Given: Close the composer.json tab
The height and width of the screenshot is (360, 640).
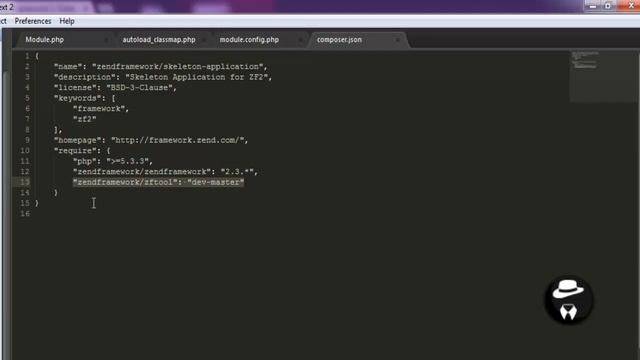Looking at the screenshot, I should 397,40.
